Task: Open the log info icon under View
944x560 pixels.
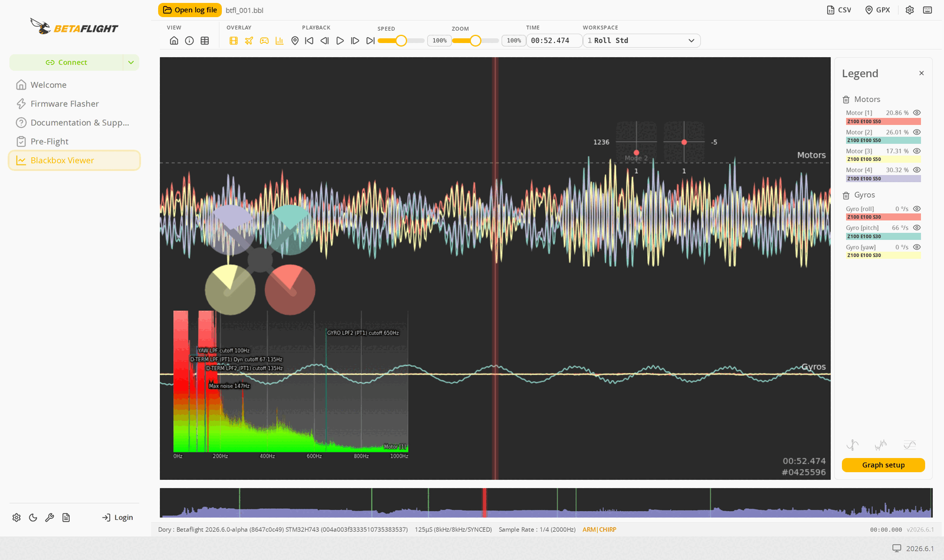Action: pos(189,41)
